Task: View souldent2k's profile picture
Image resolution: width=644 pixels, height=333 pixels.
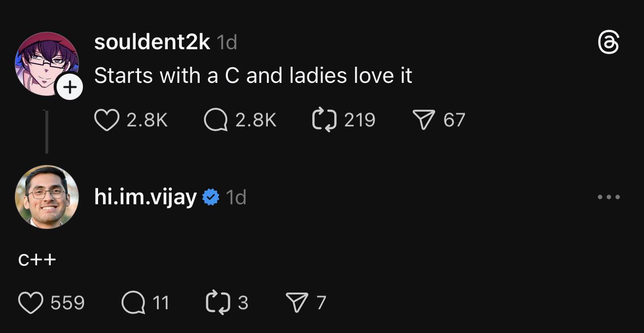Action: coord(47,61)
